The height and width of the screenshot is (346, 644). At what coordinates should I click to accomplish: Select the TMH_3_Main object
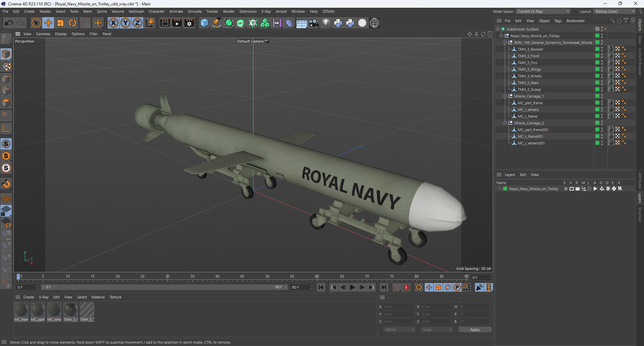click(528, 83)
